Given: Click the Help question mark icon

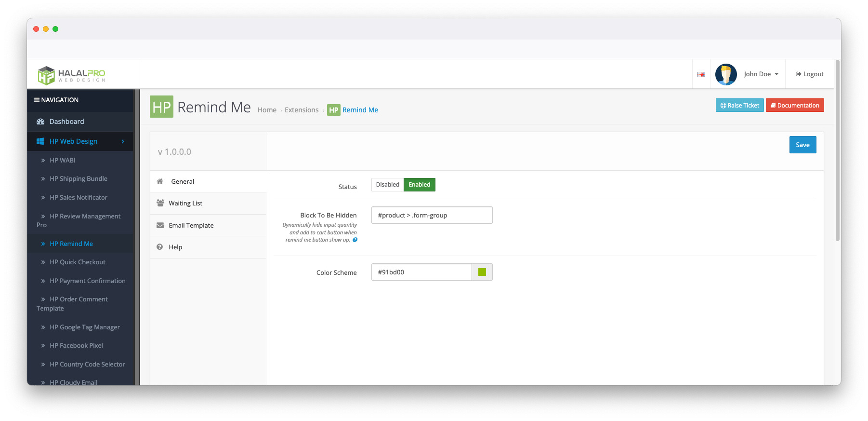Looking at the screenshot, I should click(x=159, y=247).
